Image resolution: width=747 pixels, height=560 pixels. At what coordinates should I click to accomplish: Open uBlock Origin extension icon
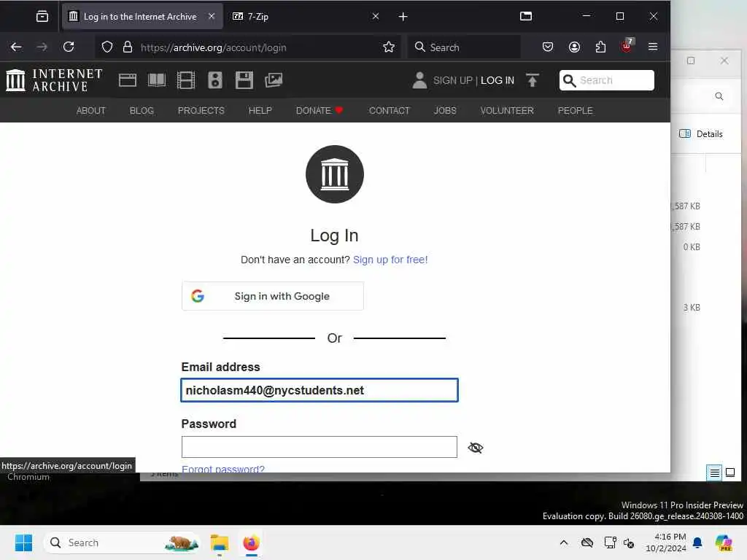tap(627, 46)
